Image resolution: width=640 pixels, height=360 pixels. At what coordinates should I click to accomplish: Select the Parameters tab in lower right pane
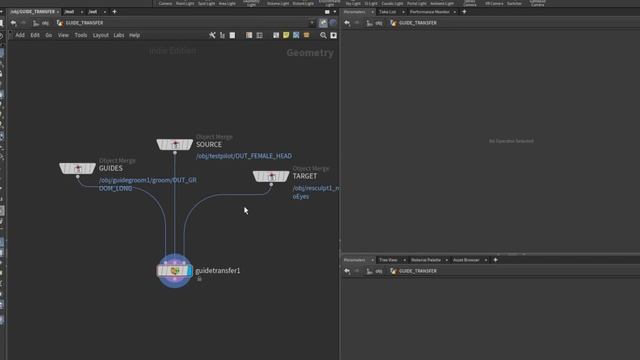[x=354, y=260]
